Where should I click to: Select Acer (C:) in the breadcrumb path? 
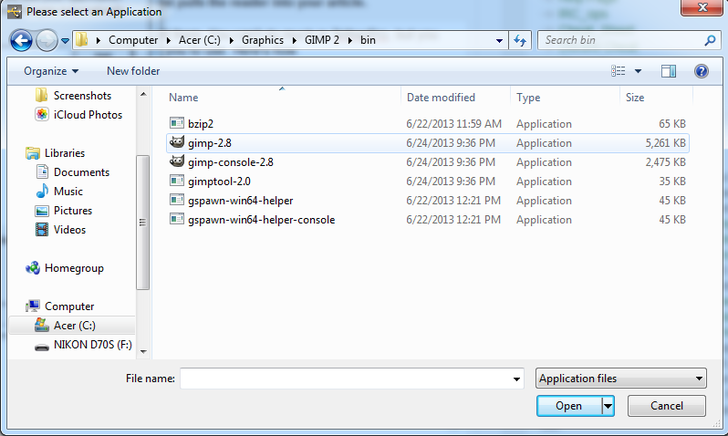coord(200,40)
